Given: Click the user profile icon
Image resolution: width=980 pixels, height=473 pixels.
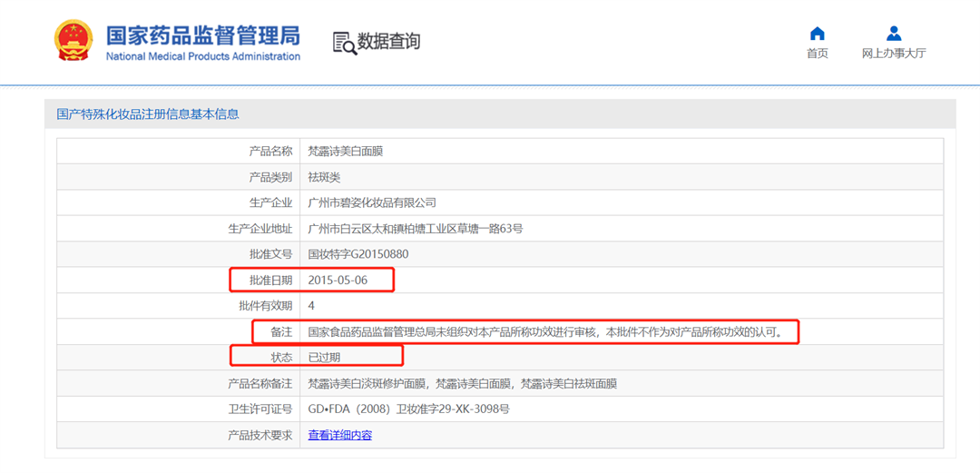Looking at the screenshot, I should (893, 34).
